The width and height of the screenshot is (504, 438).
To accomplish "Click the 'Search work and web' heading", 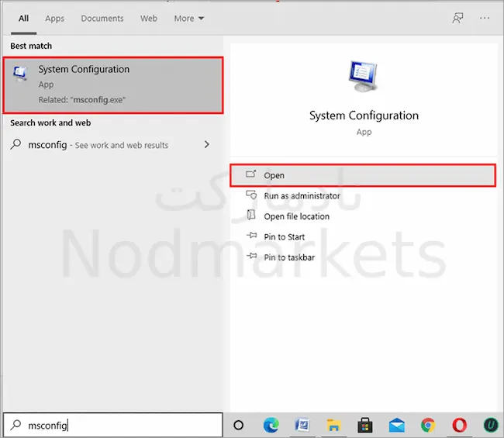I will [x=50, y=122].
